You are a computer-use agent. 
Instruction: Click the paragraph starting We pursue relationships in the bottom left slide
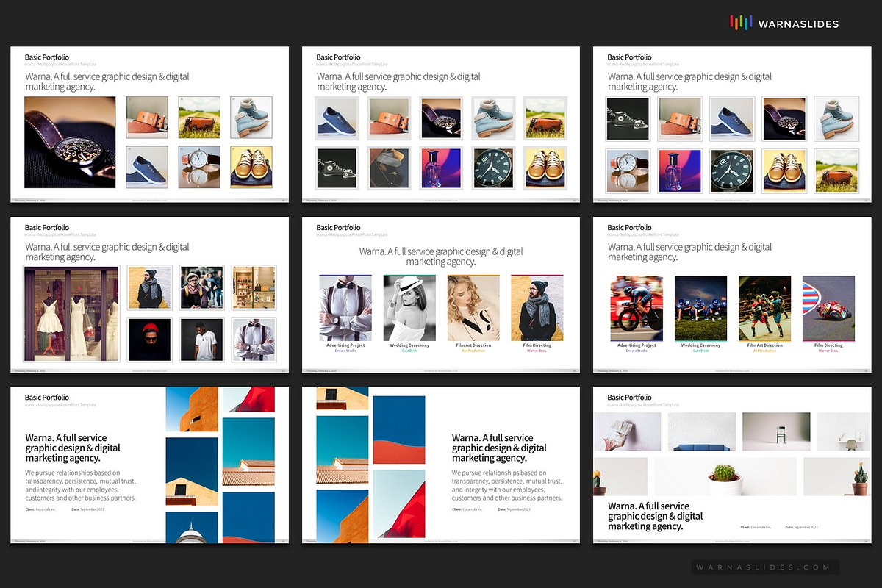click(x=80, y=486)
